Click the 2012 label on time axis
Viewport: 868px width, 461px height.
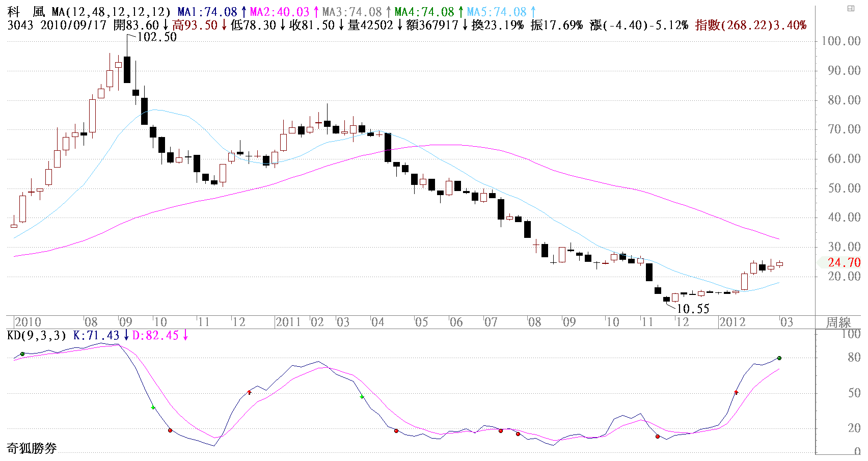click(732, 322)
